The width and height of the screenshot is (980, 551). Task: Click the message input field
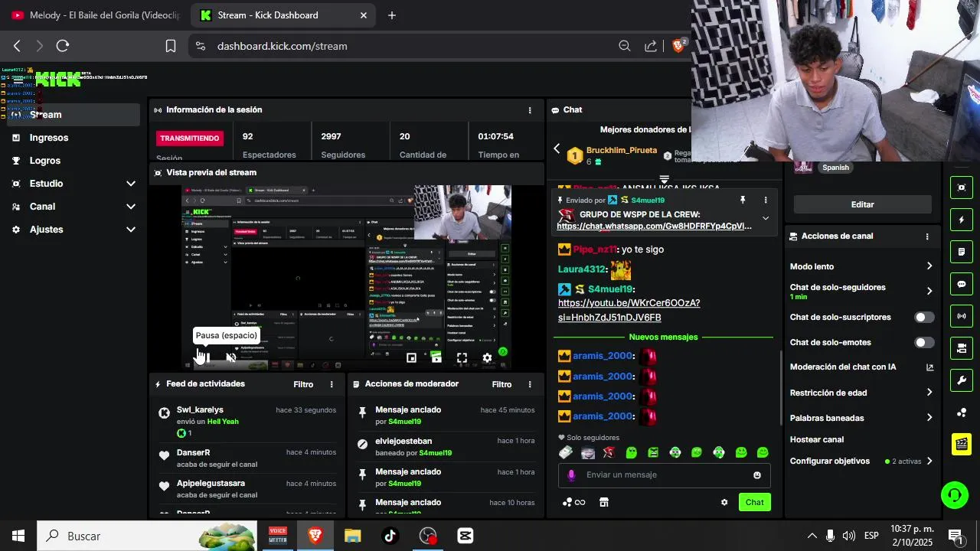point(665,475)
